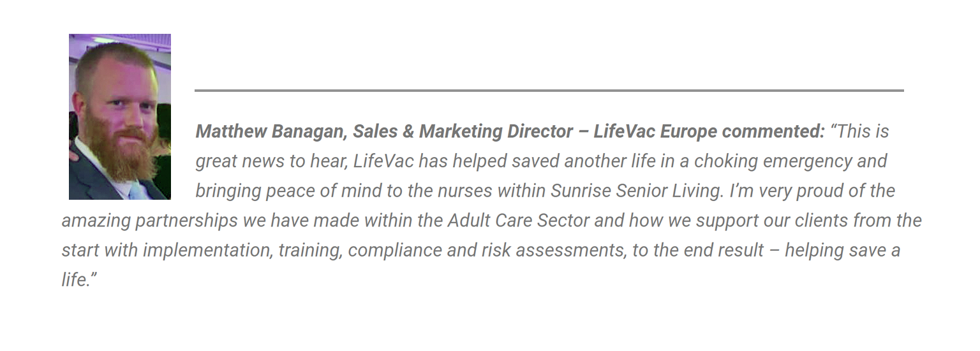
Task: Click the phrase "helping save a"
Action: click(x=842, y=250)
